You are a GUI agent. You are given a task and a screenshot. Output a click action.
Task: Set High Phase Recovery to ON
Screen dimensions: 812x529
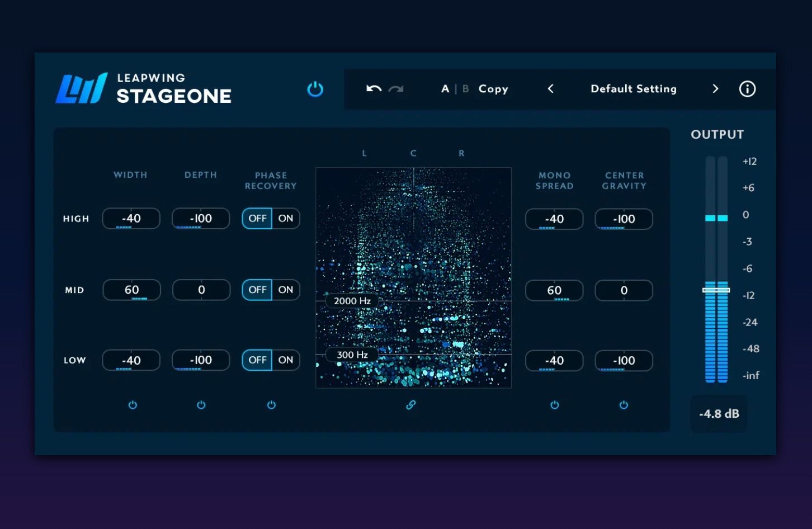point(286,219)
